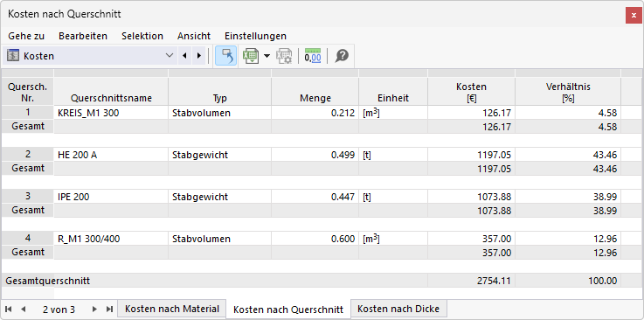Select row number 4
Viewport: 644px width, 320px height.
click(27, 239)
